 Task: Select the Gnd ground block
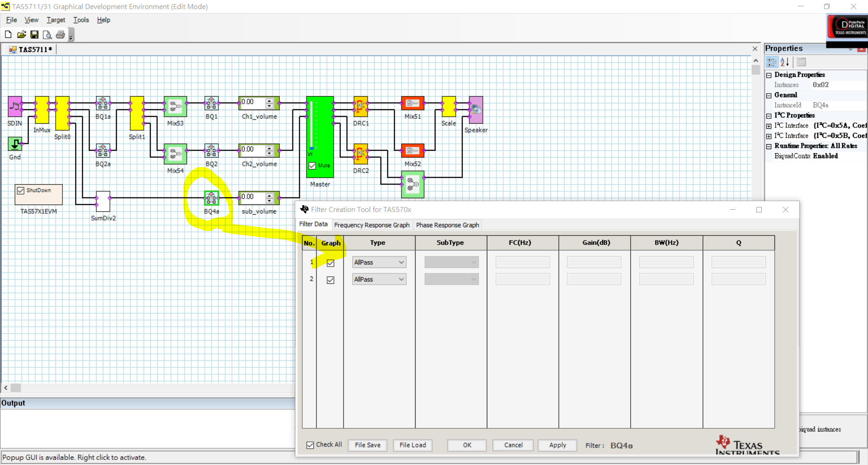click(x=15, y=144)
